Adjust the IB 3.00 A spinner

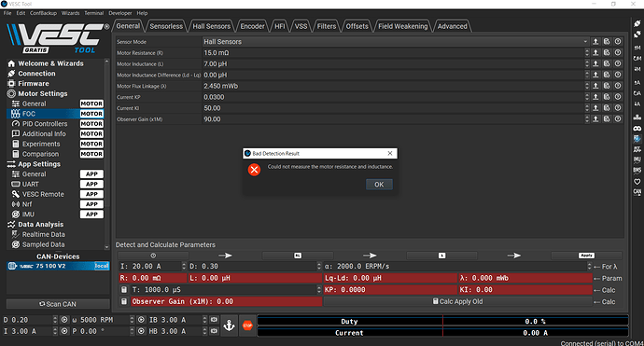(204, 320)
